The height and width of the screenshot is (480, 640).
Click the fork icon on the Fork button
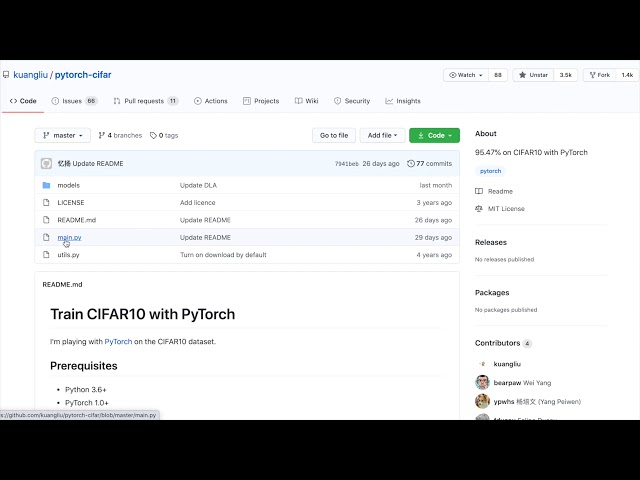coord(592,75)
